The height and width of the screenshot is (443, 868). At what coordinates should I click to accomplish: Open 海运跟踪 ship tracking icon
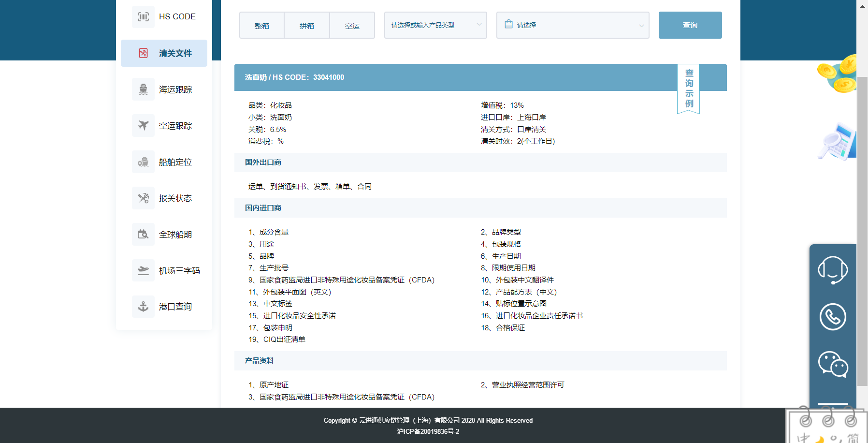coord(143,89)
